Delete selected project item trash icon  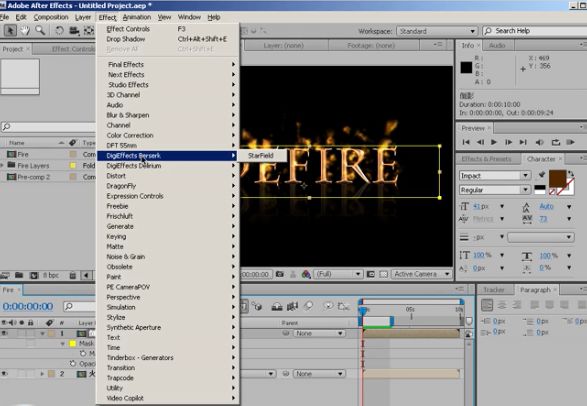[x=73, y=275]
